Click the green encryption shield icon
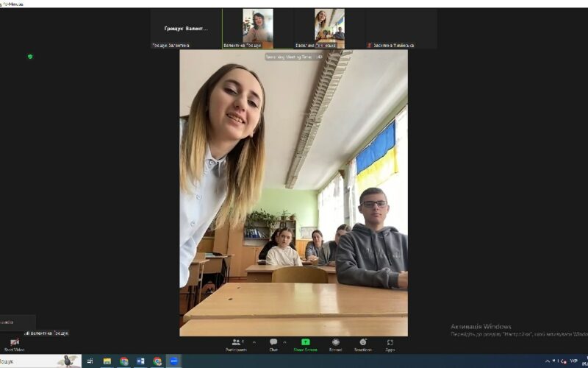 coord(30,56)
